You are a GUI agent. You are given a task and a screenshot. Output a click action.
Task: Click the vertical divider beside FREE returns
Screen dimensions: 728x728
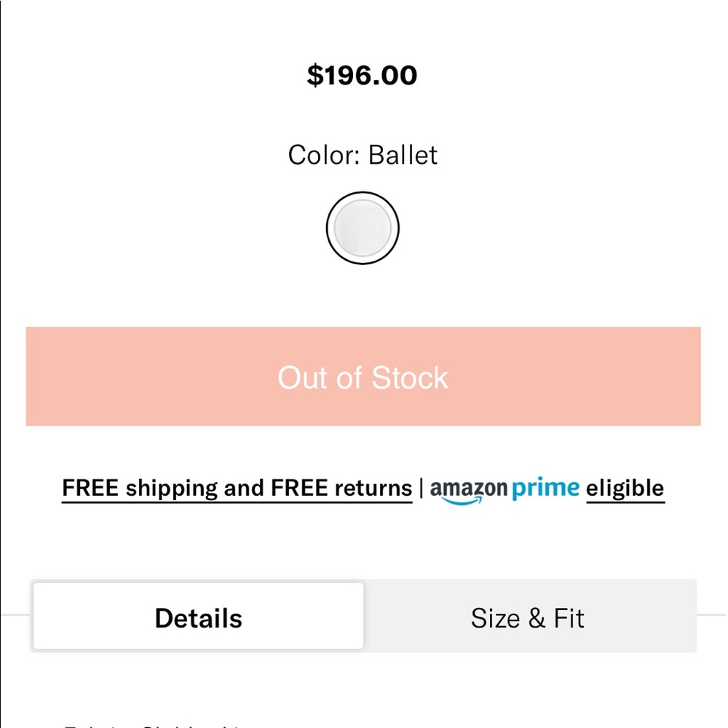(x=421, y=488)
